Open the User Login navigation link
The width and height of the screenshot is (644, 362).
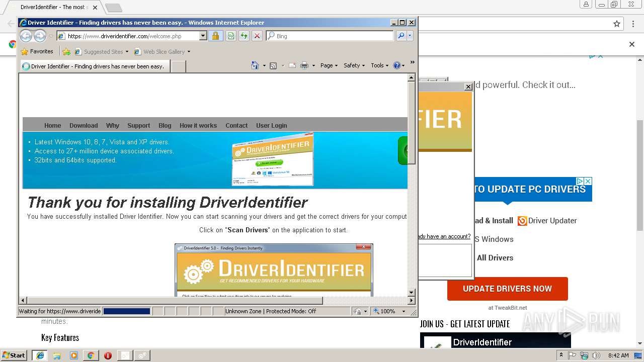pos(272,125)
